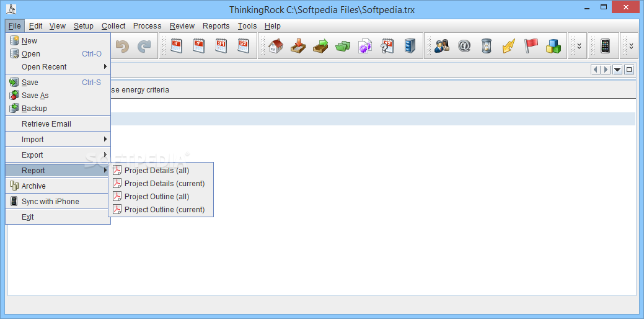
Task: Click the redo arrow in the toolbar
Action: pyautogui.click(x=144, y=46)
